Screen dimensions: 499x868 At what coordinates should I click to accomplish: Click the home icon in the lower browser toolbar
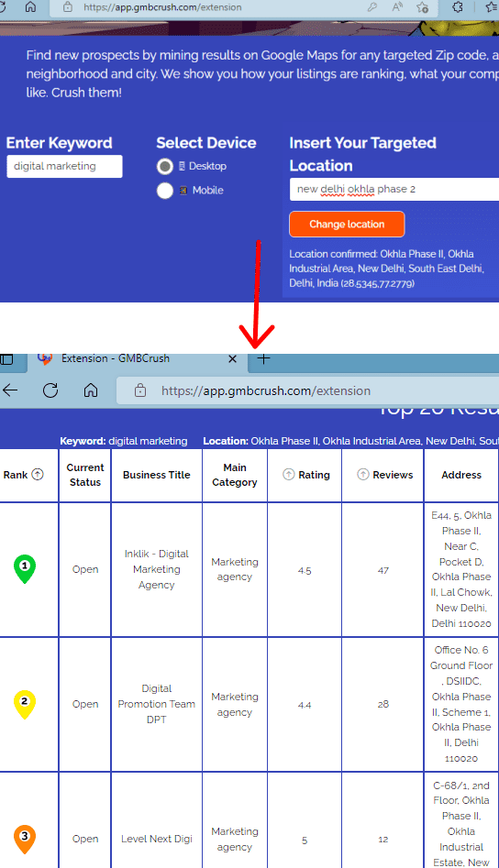coord(91,390)
